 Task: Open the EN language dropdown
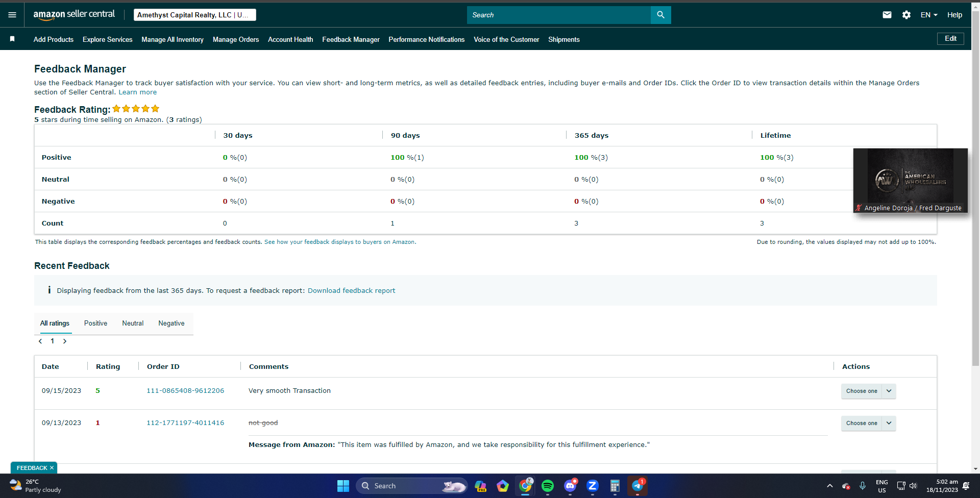pos(929,15)
